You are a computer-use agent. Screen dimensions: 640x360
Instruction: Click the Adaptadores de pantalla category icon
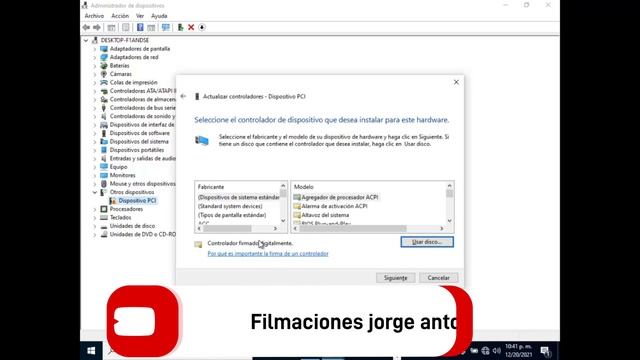pyautogui.click(x=104, y=49)
